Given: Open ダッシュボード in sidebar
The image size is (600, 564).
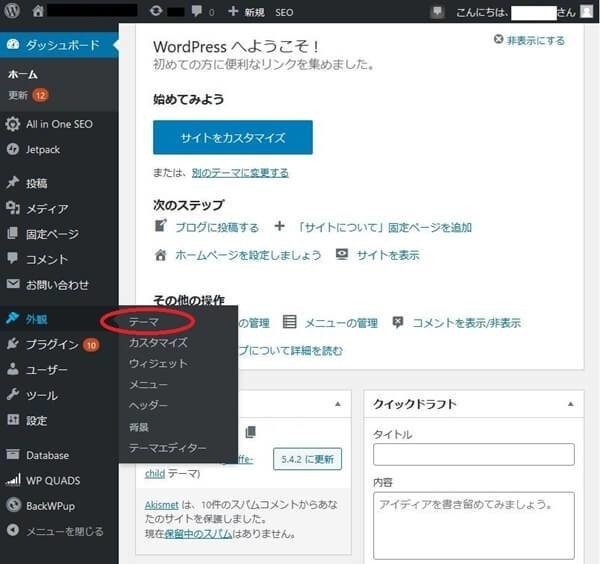Looking at the screenshot, I should (59, 45).
